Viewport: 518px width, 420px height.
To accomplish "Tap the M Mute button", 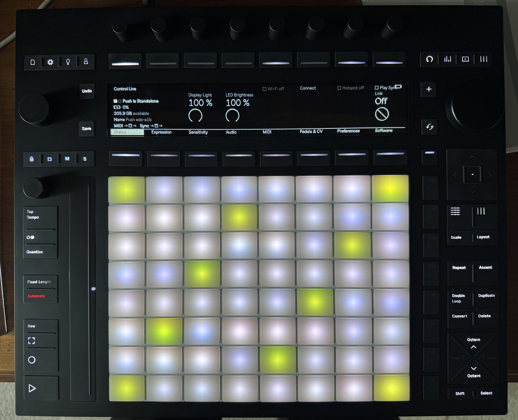I will pyautogui.click(x=67, y=159).
